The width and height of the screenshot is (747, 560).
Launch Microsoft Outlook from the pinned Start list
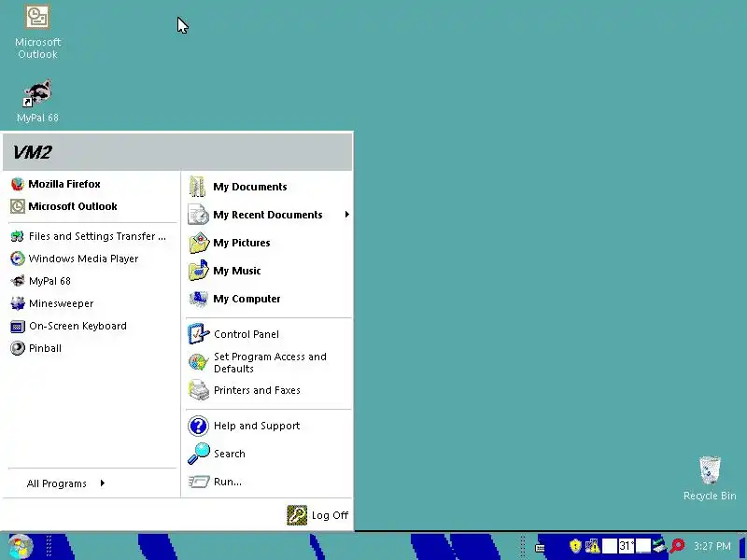[92, 206]
